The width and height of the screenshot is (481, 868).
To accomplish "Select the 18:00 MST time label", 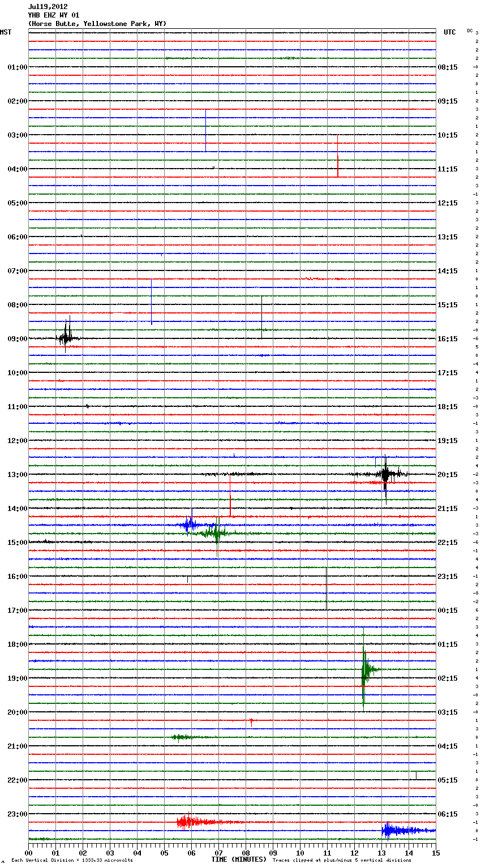I will [x=18, y=644].
